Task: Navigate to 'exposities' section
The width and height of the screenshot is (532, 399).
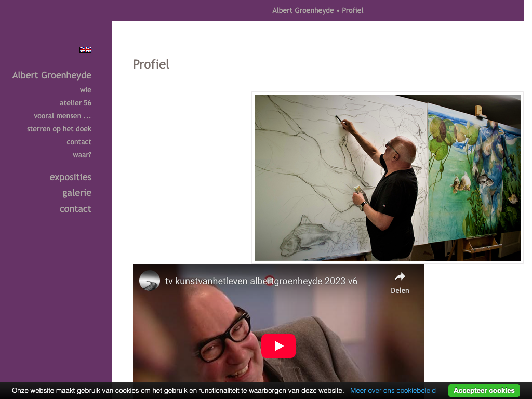Action: click(70, 177)
